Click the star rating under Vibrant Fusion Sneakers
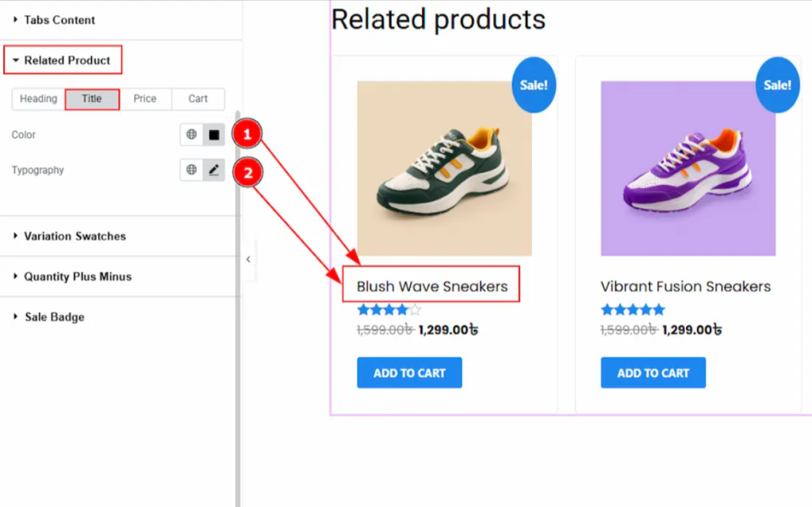This screenshot has width=812, height=507. pos(633,309)
